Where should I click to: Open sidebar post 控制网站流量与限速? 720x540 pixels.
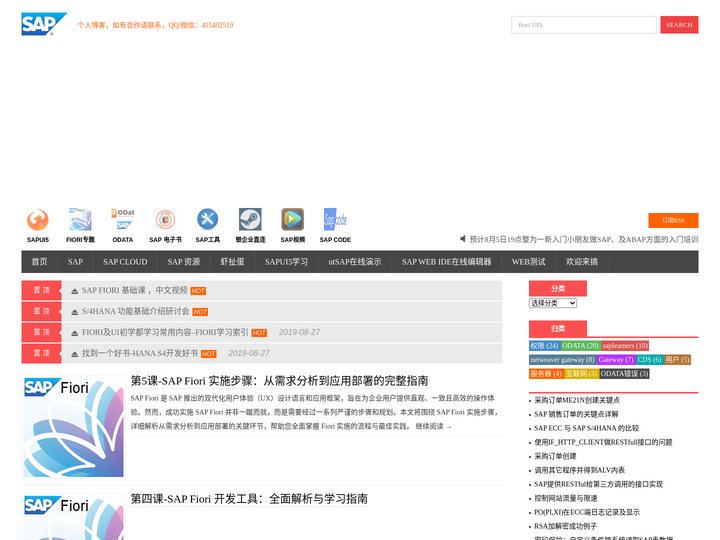pyautogui.click(x=566, y=498)
